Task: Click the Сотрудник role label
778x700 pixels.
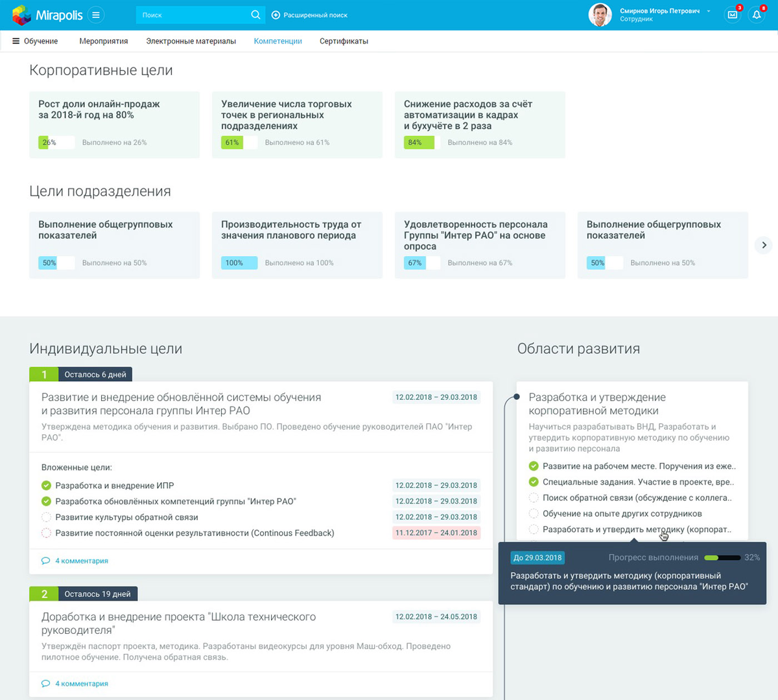Action: (636, 19)
